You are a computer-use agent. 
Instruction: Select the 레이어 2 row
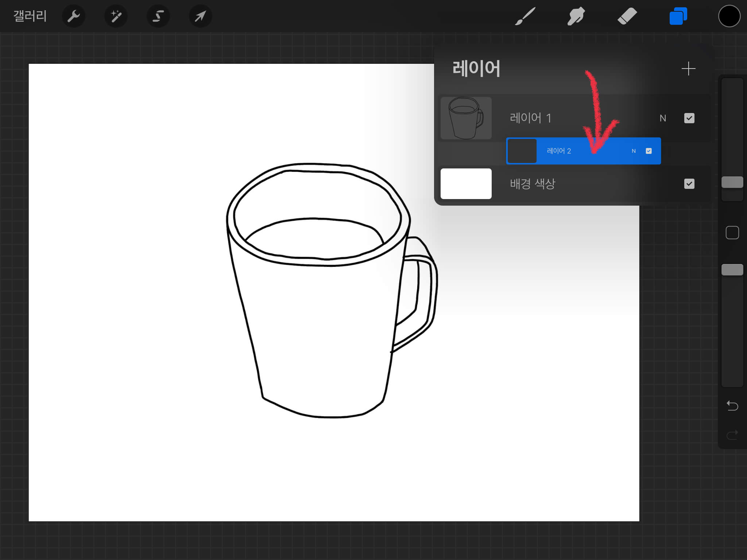coord(569,151)
